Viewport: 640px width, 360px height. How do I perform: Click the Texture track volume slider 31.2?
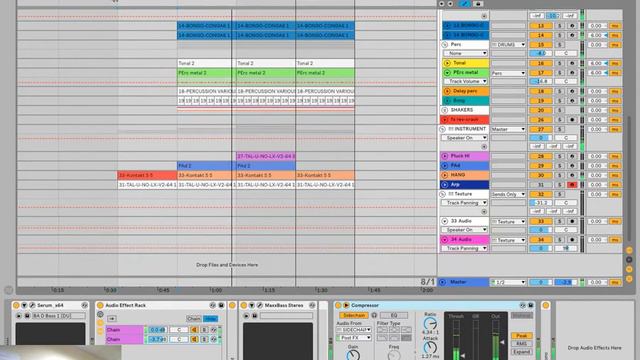coord(540,203)
